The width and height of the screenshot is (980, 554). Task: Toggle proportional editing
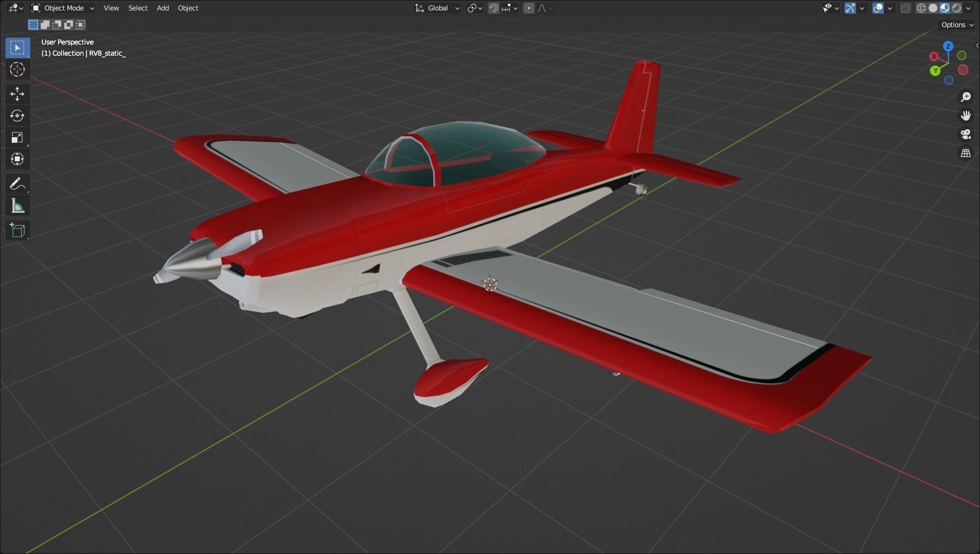(529, 8)
